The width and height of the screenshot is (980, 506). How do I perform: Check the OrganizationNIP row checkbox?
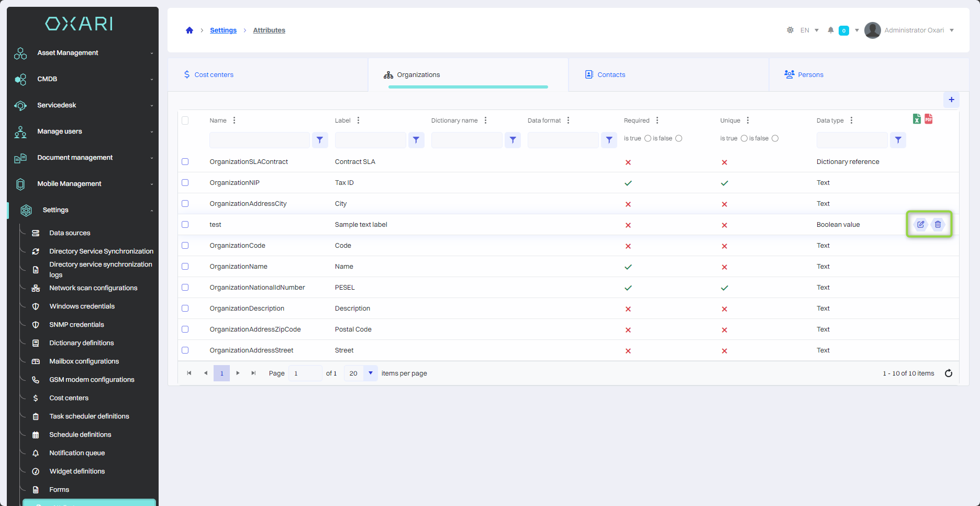click(x=185, y=183)
